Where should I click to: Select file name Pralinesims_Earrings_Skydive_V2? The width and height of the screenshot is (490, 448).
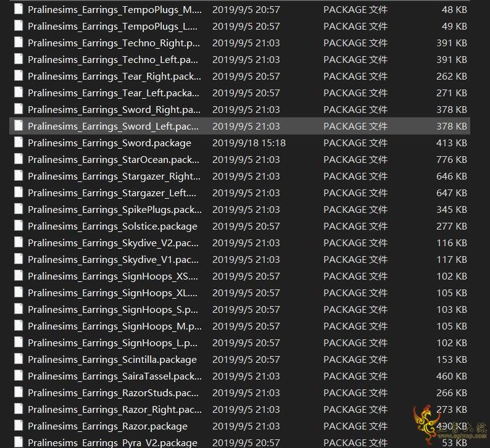click(x=113, y=243)
